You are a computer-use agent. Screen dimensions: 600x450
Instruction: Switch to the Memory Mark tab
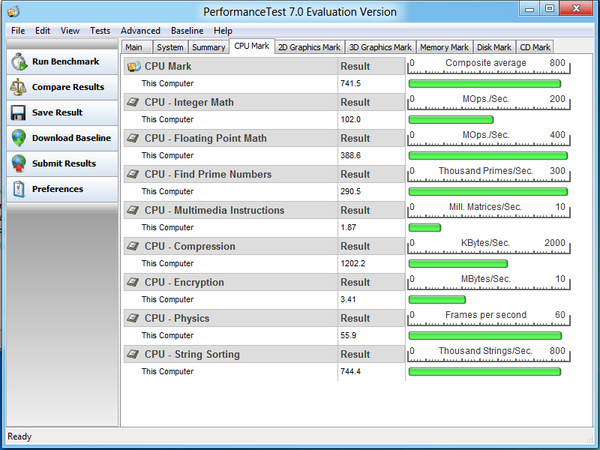pos(444,47)
